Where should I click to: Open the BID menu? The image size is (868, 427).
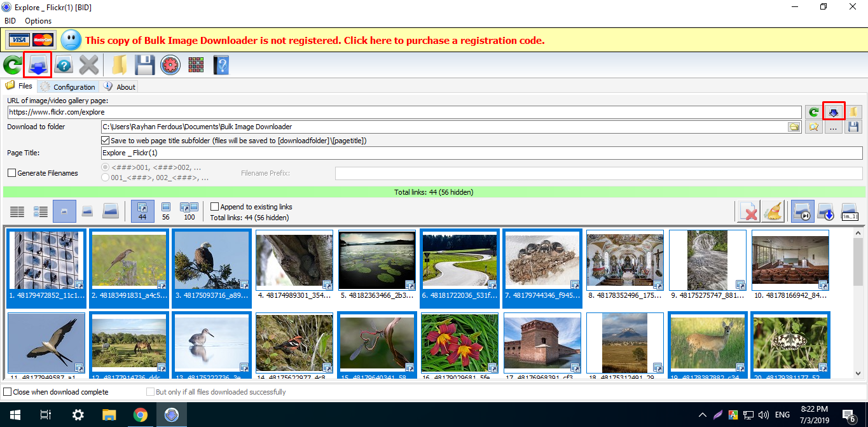[10, 21]
